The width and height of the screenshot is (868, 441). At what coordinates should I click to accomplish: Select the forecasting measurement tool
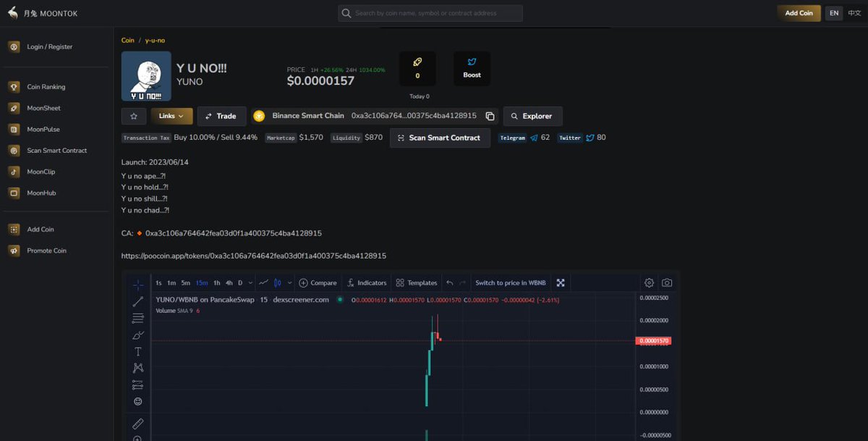[137, 385]
